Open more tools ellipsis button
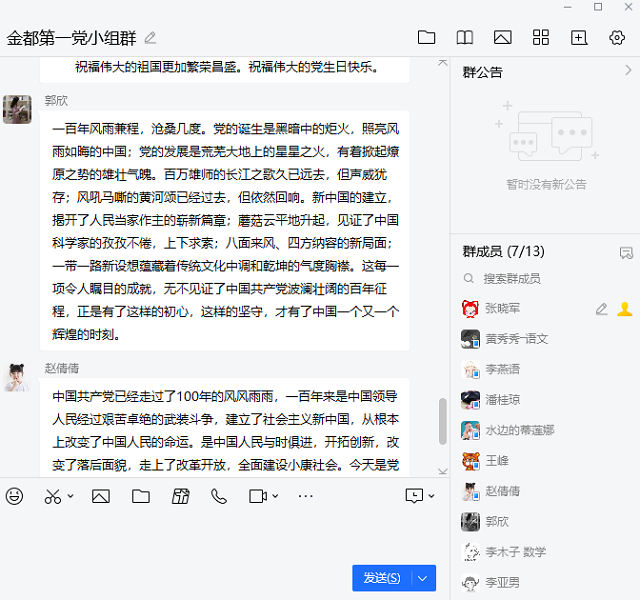 tap(306, 496)
